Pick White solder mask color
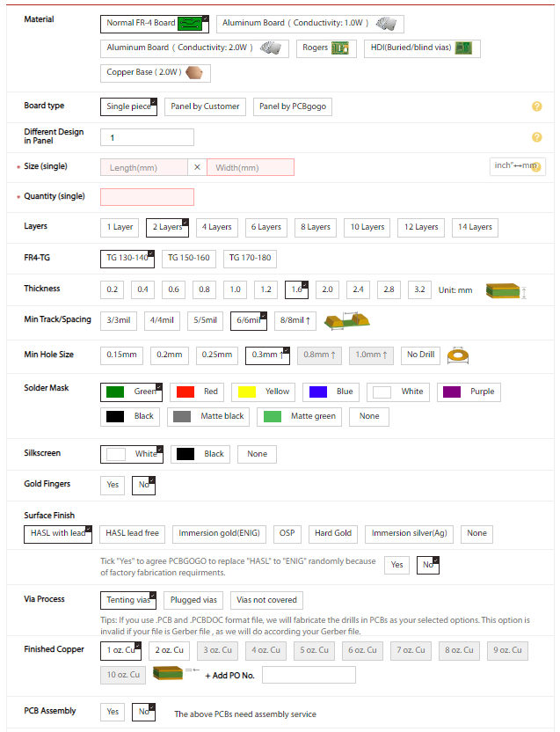The image size is (560, 732). click(398, 392)
